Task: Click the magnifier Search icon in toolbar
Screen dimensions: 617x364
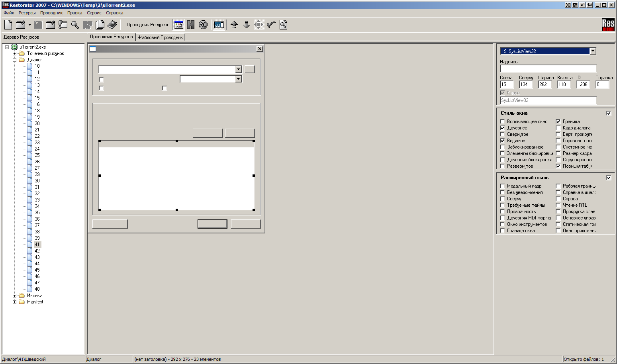Action: 75,25
